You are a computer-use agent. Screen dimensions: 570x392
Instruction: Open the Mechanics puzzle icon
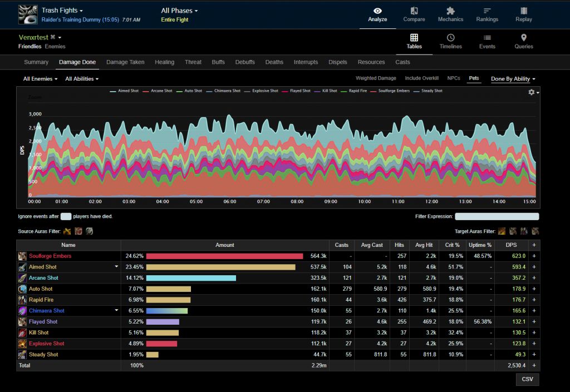click(x=450, y=11)
